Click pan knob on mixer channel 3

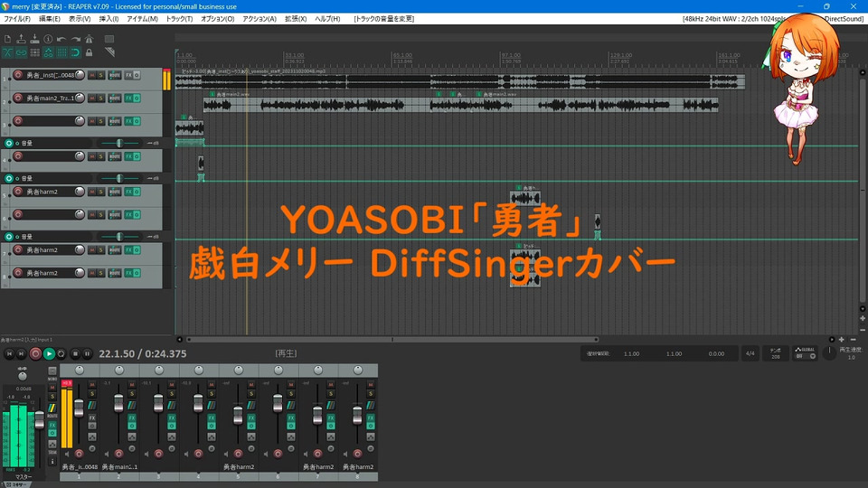coord(159,370)
